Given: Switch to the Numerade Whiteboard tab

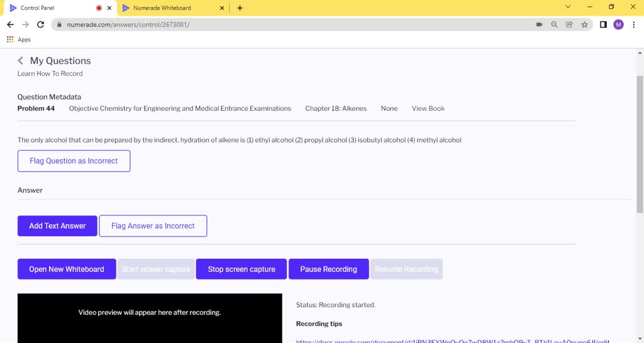Looking at the screenshot, I should click(162, 8).
